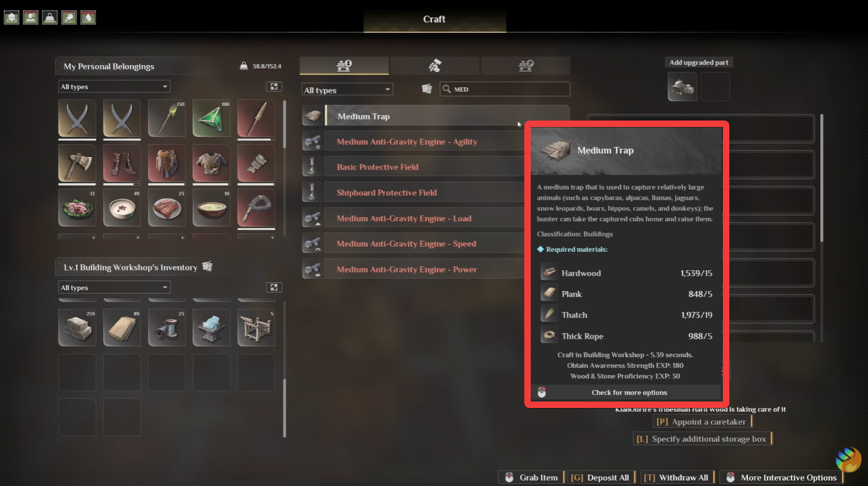Click the upgraded part slot icon

tap(682, 86)
